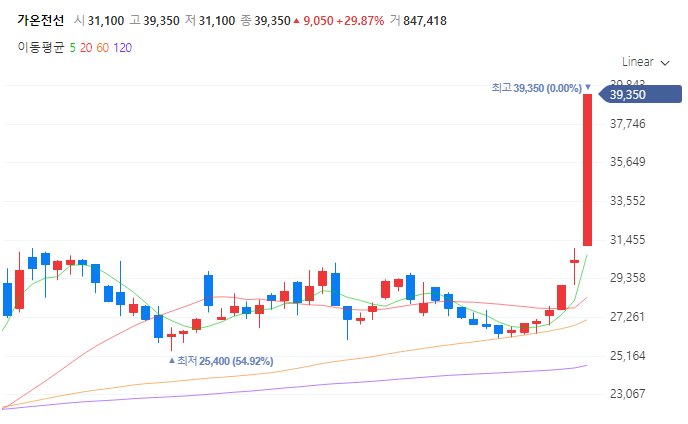Click the 이동평균 label

41,47
